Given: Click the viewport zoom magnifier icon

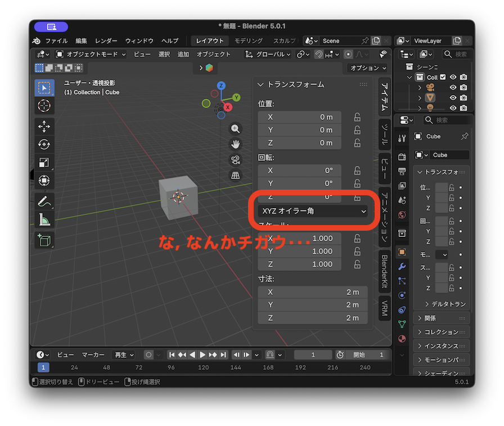Looking at the screenshot, I should [235, 129].
